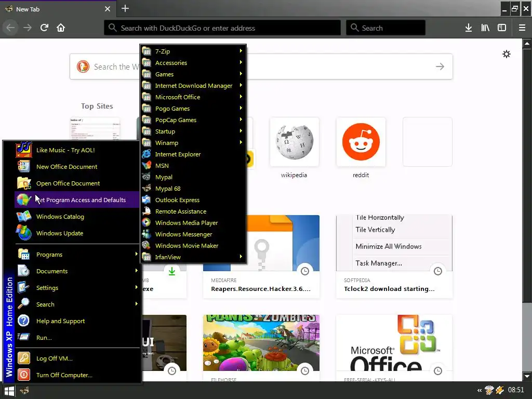Click the forward navigation arrow
Viewport: 532px width, 399px height.
pos(28,28)
